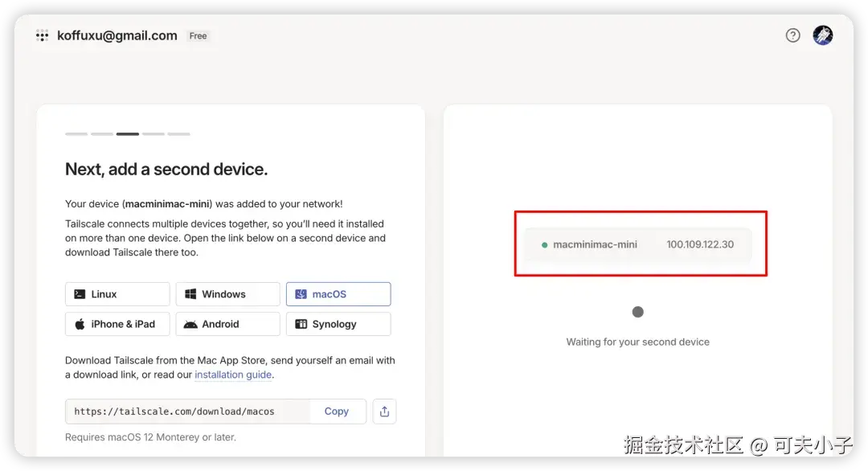Select the Android platform button
Viewport: 868px width, 471px height.
[x=227, y=324]
